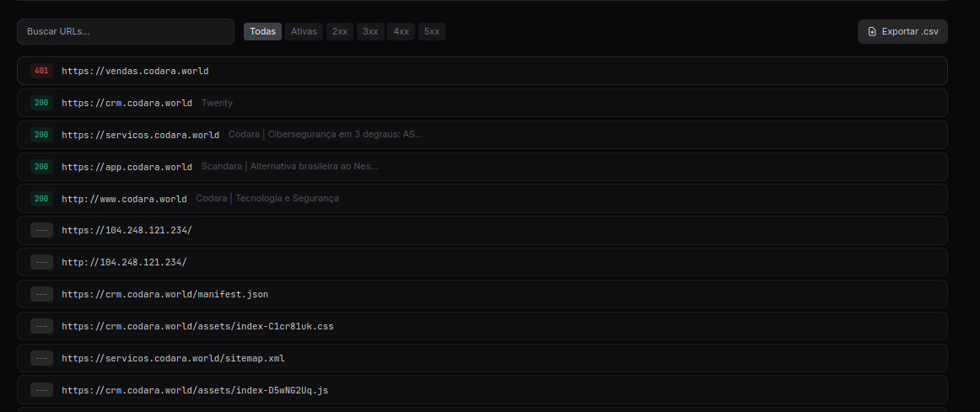The width and height of the screenshot is (980, 412).
Task: Click the red 401 status badge
Action: [41, 71]
